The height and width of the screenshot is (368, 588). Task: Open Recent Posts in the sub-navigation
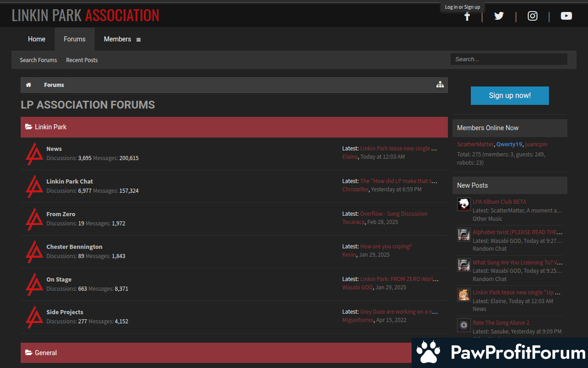click(x=82, y=60)
